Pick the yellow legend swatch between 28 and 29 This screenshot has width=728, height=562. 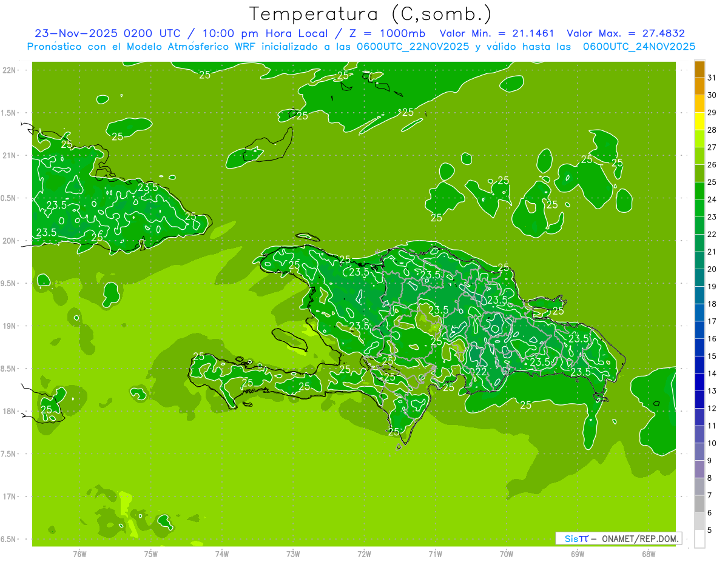(x=699, y=121)
